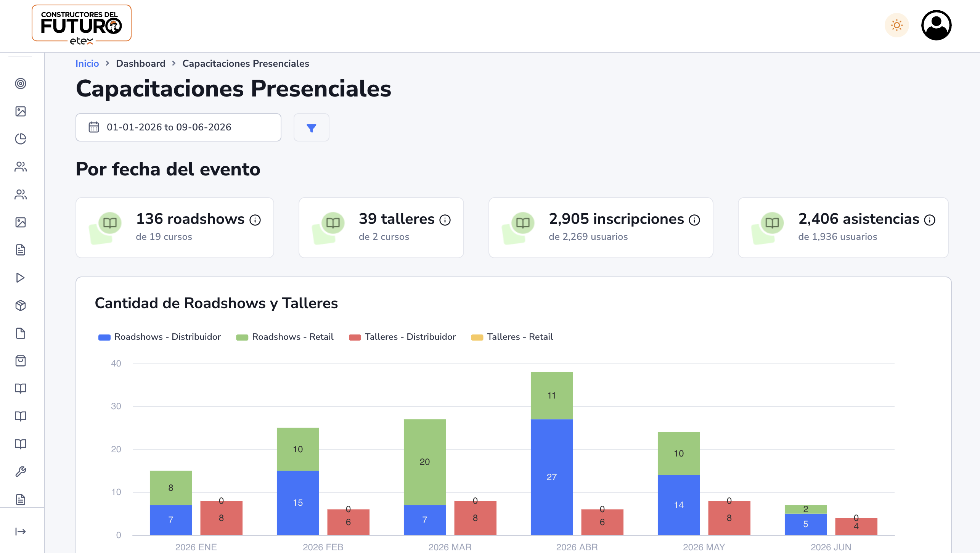Click the blue 27 bar in 2026 ABR
The height and width of the screenshot is (553, 980).
coord(552,477)
